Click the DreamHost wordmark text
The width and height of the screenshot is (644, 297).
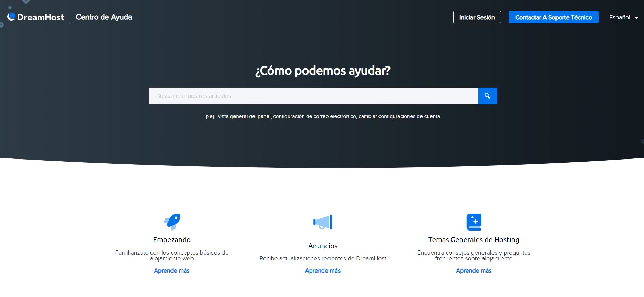(x=40, y=17)
